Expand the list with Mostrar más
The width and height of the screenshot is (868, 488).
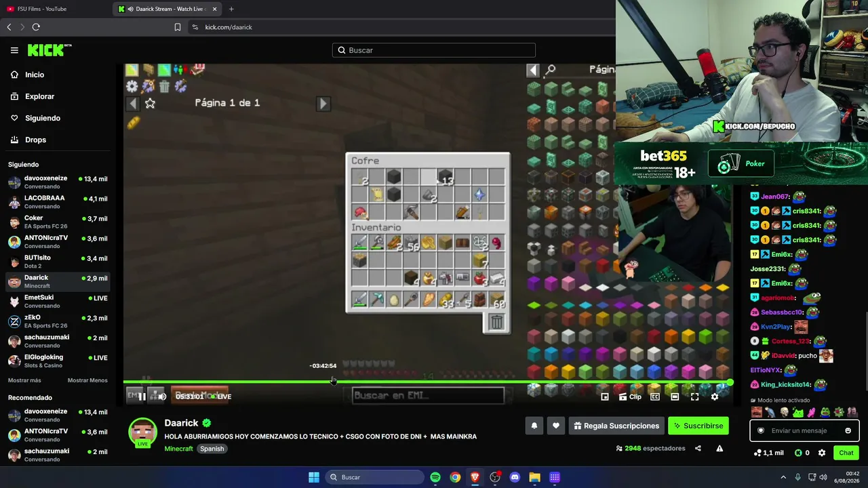click(24, 380)
